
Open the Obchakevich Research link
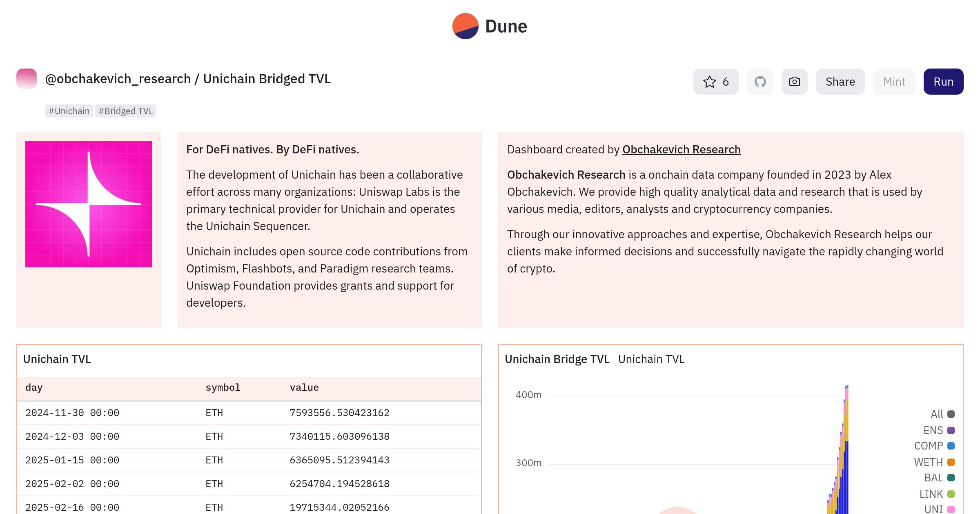pos(681,149)
